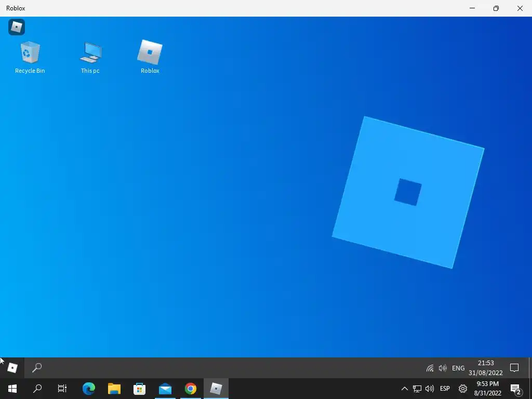This screenshot has height=399, width=532.
Task: Change the ESP input language indicator
Action: [445, 389]
